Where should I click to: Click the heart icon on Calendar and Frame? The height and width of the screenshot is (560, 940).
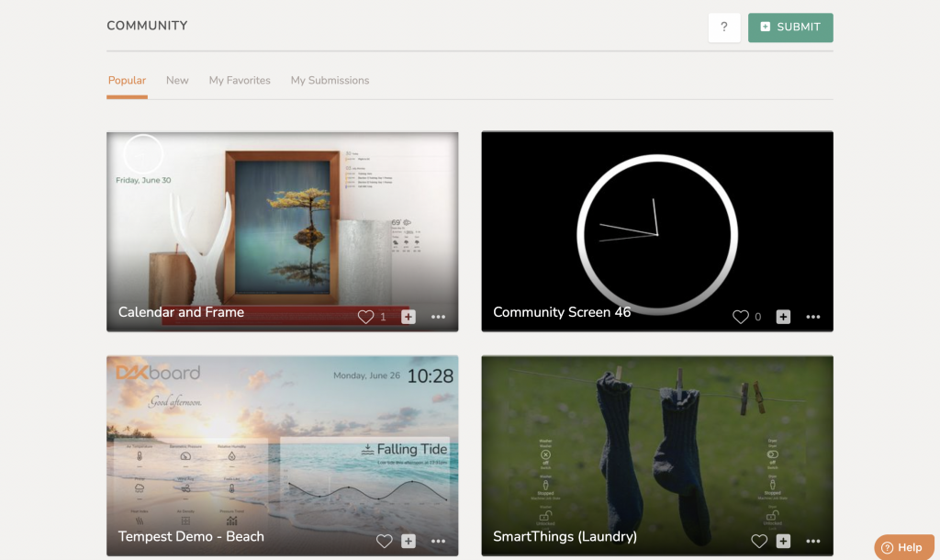coord(364,316)
